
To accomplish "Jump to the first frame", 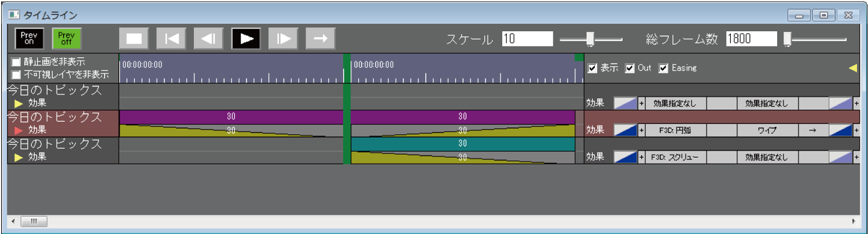I will click(172, 39).
